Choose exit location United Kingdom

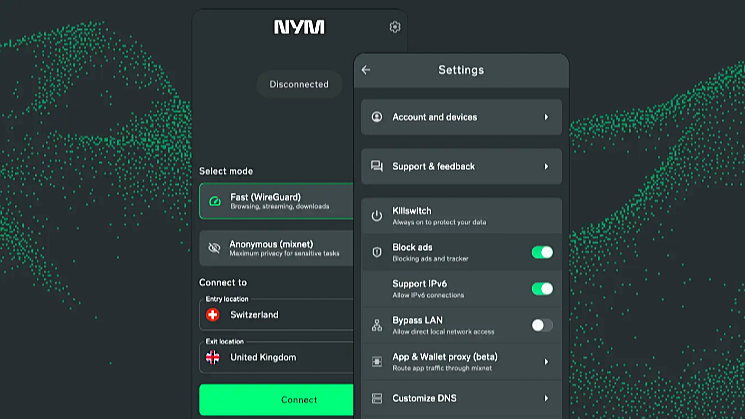(276, 357)
